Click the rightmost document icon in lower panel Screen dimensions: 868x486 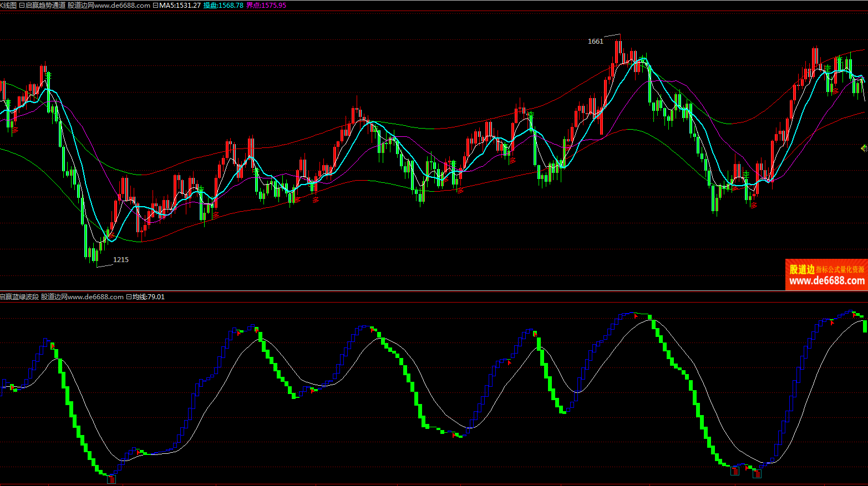(757, 473)
